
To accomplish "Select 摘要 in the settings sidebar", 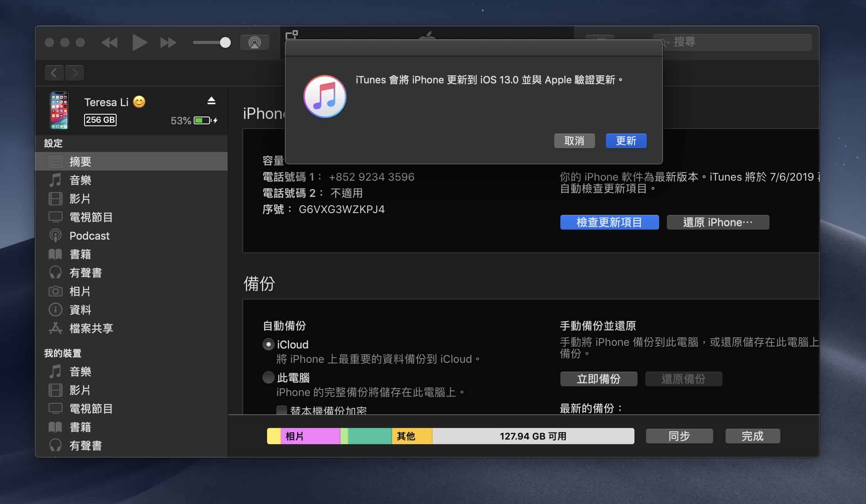I will (131, 161).
